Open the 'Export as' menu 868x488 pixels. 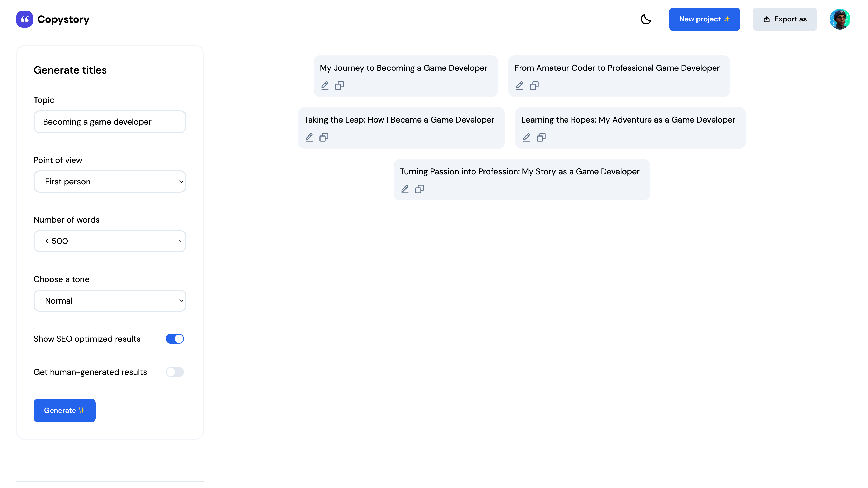[x=785, y=19]
